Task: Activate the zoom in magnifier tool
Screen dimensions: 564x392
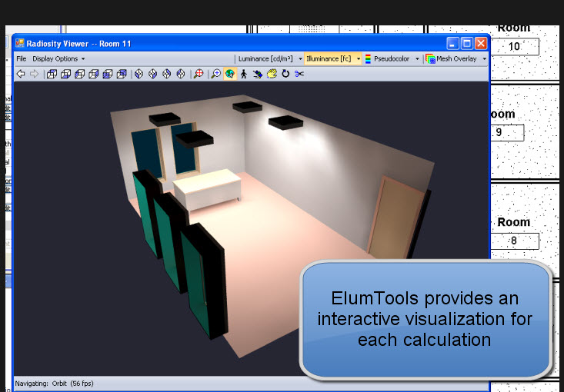Action: coord(215,74)
